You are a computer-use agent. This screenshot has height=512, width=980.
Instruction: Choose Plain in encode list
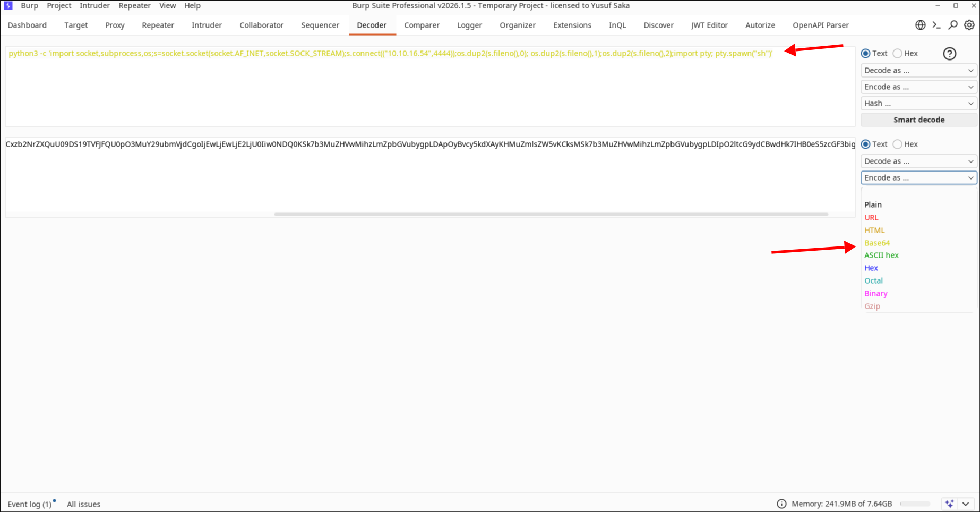[x=873, y=204]
